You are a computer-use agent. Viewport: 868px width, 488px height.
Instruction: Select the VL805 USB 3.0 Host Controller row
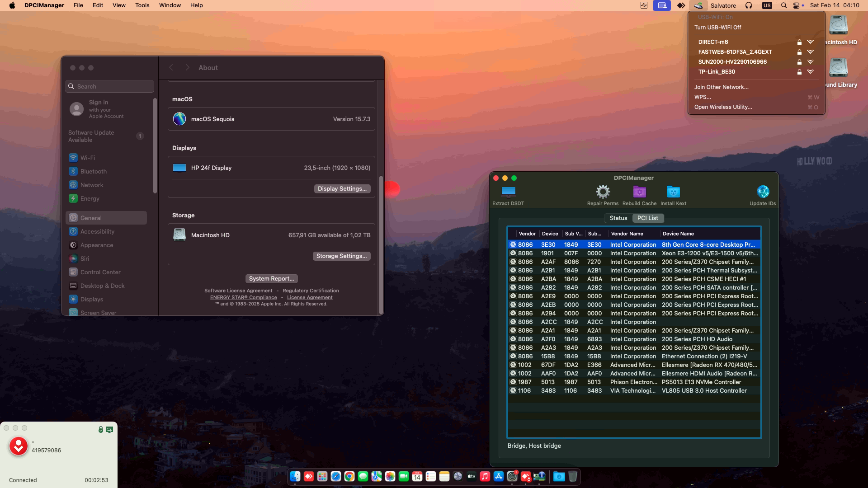coord(634,391)
